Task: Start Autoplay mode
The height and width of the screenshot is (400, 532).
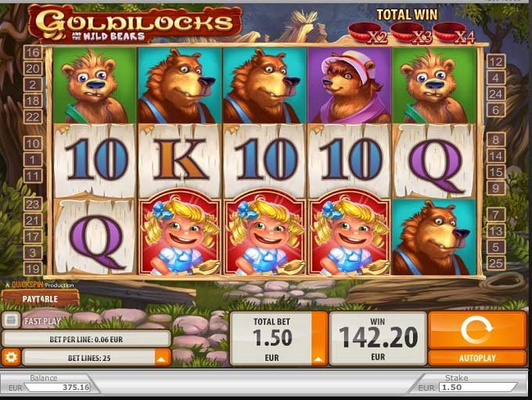Action: click(477, 358)
